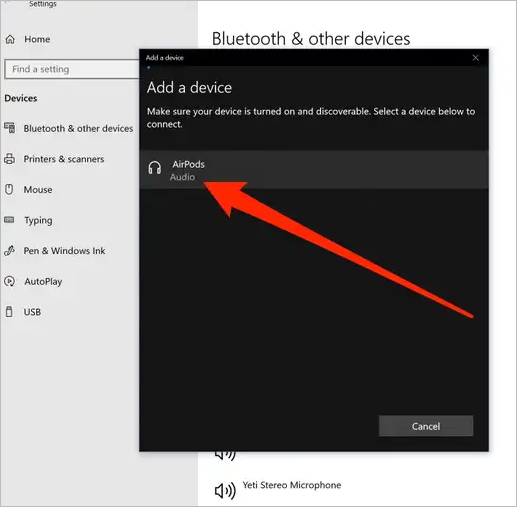Viewport: 517px width, 507px height.
Task: Click the Yeti Stereo Microphone speaker icon
Action: [225, 490]
